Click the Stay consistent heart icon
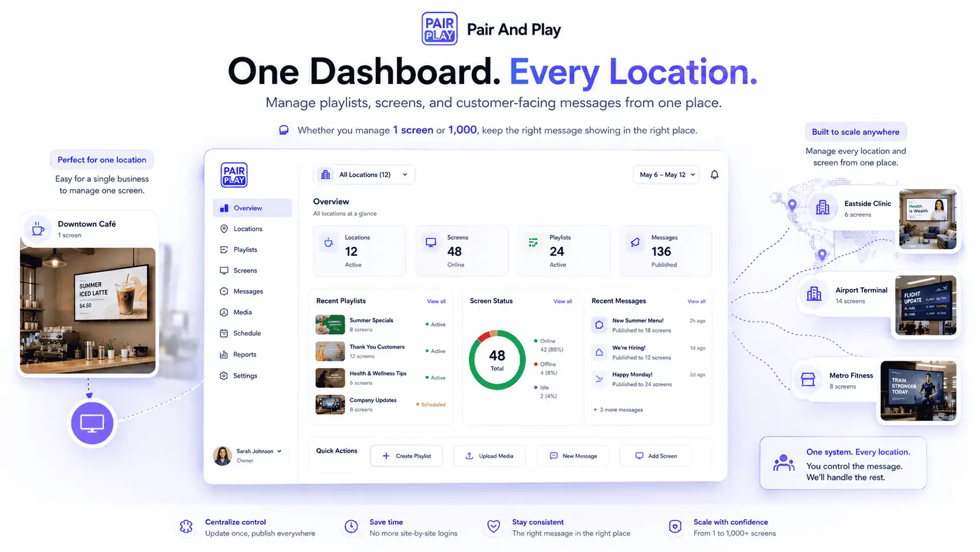 [x=494, y=527]
